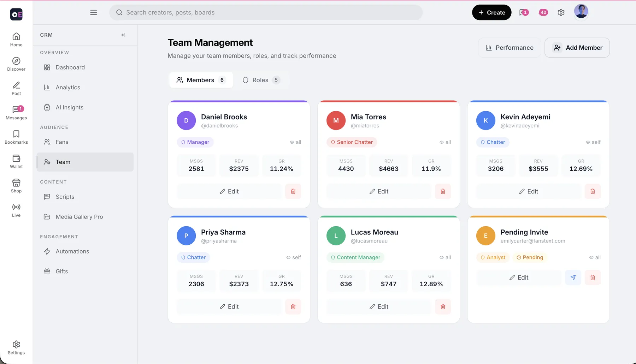636x364 pixels.
Task: Click the Pending status badge
Action: pyautogui.click(x=530, y=257)
